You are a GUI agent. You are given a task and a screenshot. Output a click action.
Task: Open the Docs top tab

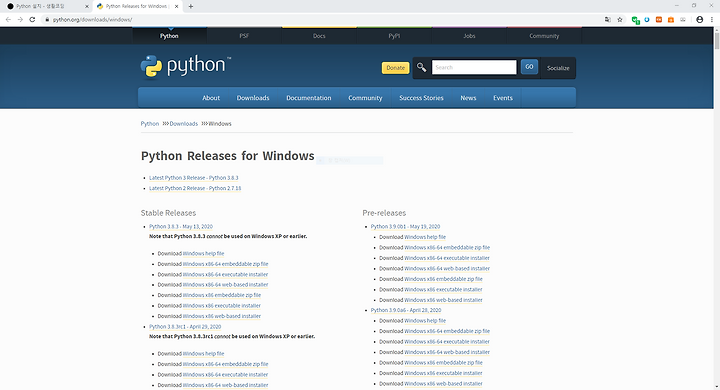319,36
